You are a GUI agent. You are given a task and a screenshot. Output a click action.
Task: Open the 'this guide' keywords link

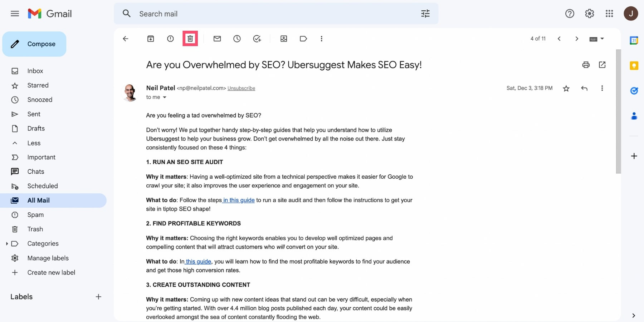click(198, 262)
